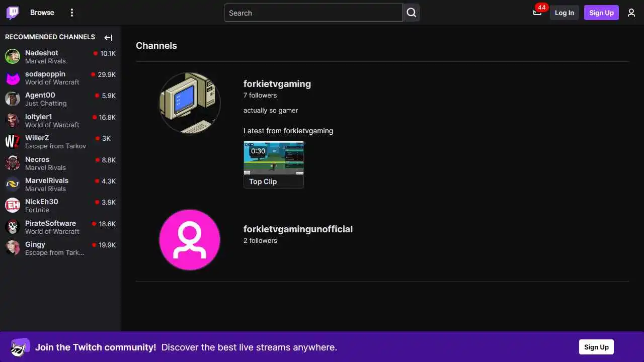Click the 18.6K viewer count
The image size is (644, 362).
tap(107, 224)
